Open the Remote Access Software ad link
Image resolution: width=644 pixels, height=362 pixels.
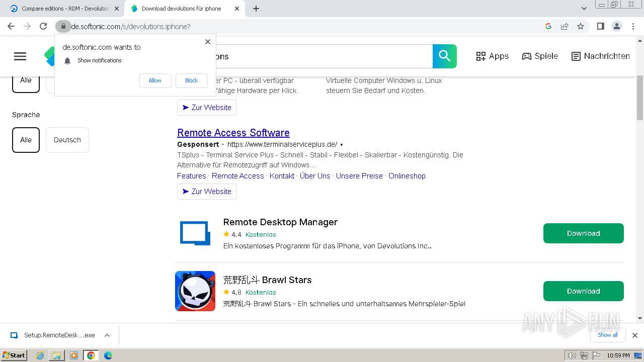[x=233, y=133]
